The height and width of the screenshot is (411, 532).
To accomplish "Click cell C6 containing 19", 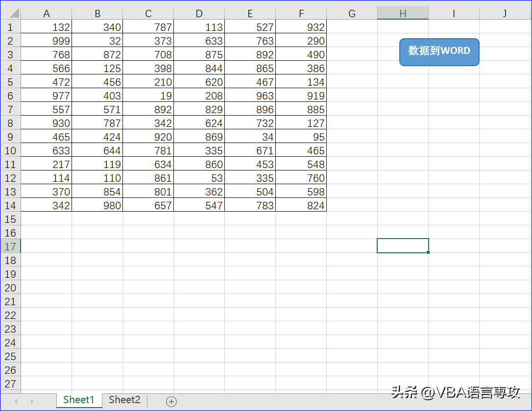I will pyautogui.click(x=148, y=96).
